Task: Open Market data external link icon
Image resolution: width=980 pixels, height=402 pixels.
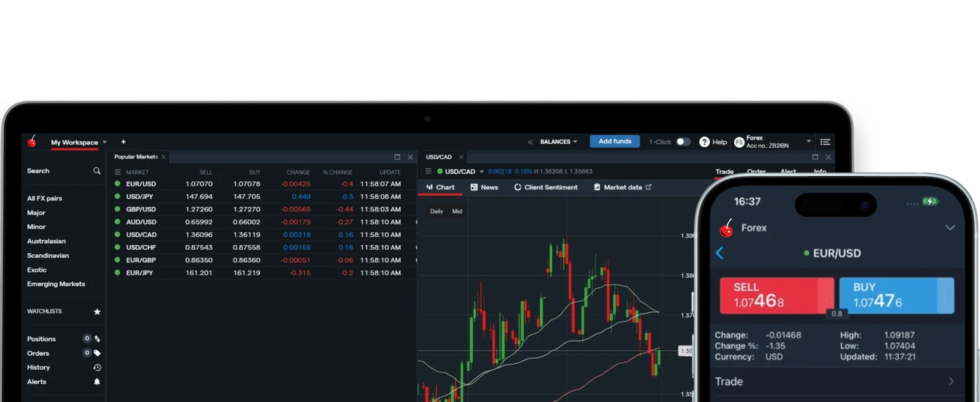Action: 648,187
